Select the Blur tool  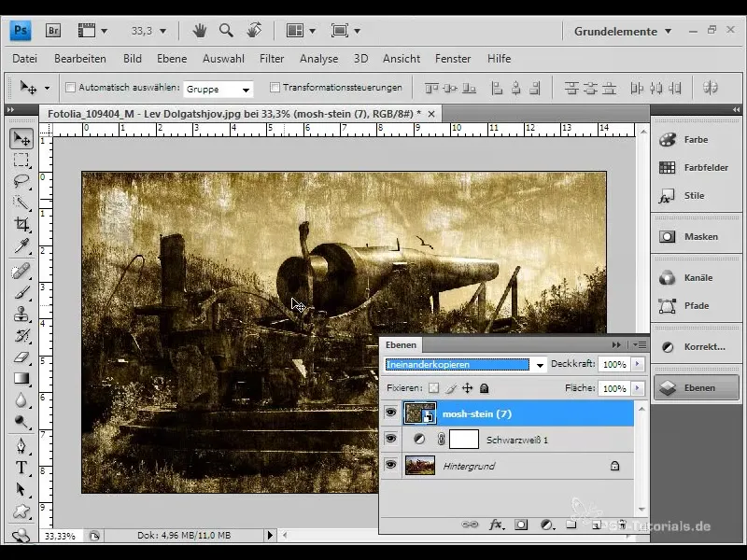(21, 399)
